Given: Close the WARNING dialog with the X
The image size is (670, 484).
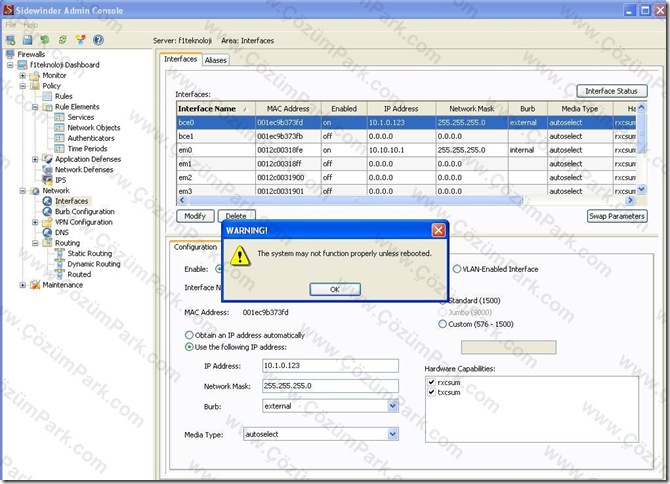Looking at the screenshot, I should [x=438, y=230].
